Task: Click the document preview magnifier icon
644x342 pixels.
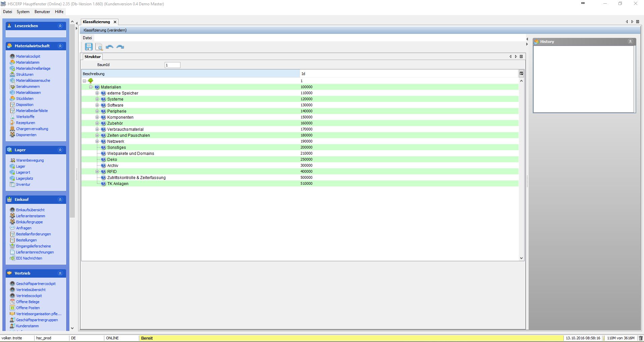Action: click(99, 47)
